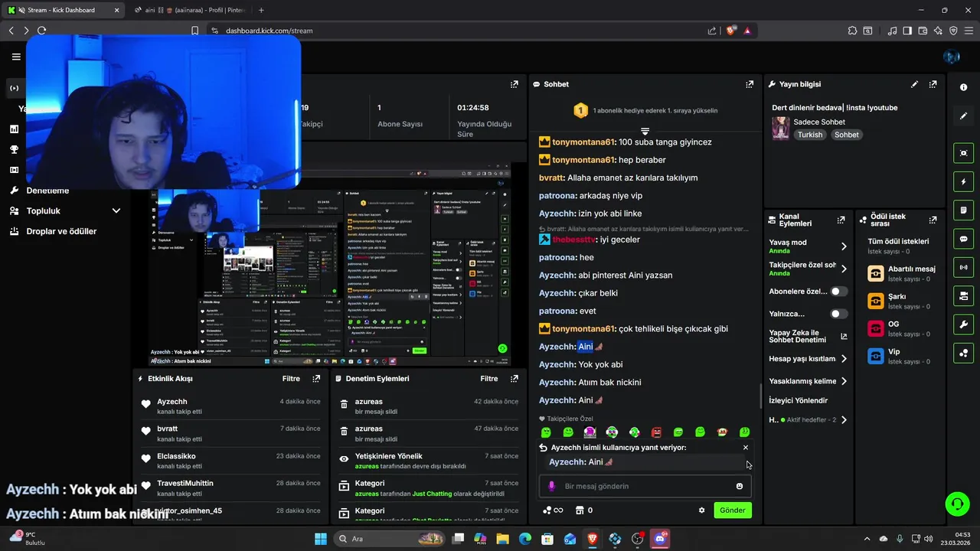This screenshot has height=551, width=980.
Task: Toggle the Abonelere özel switch
Action: coord(839,292)
